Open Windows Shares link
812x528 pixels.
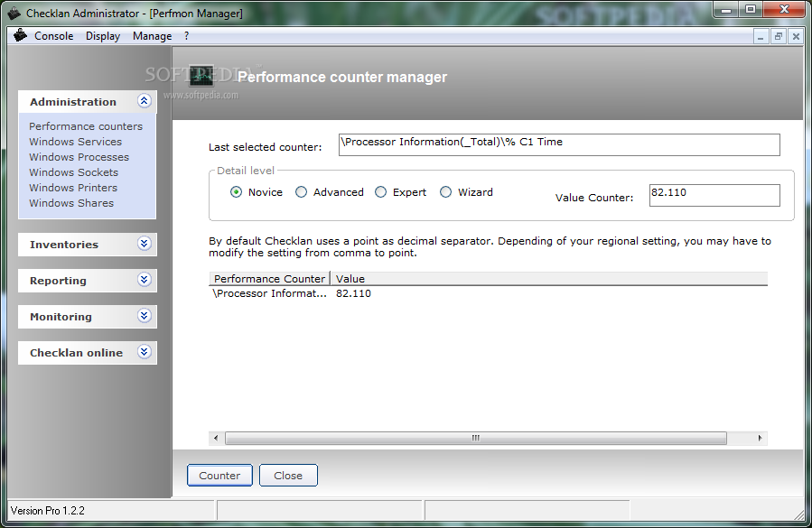click(71, 203)
